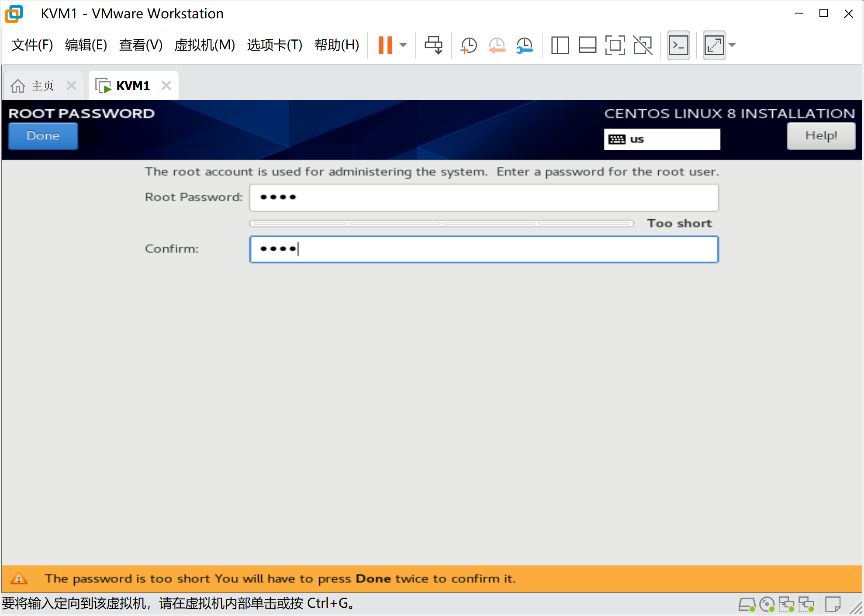Close the 主页 tab
The image size is (864, 616).
pos(71,86)
